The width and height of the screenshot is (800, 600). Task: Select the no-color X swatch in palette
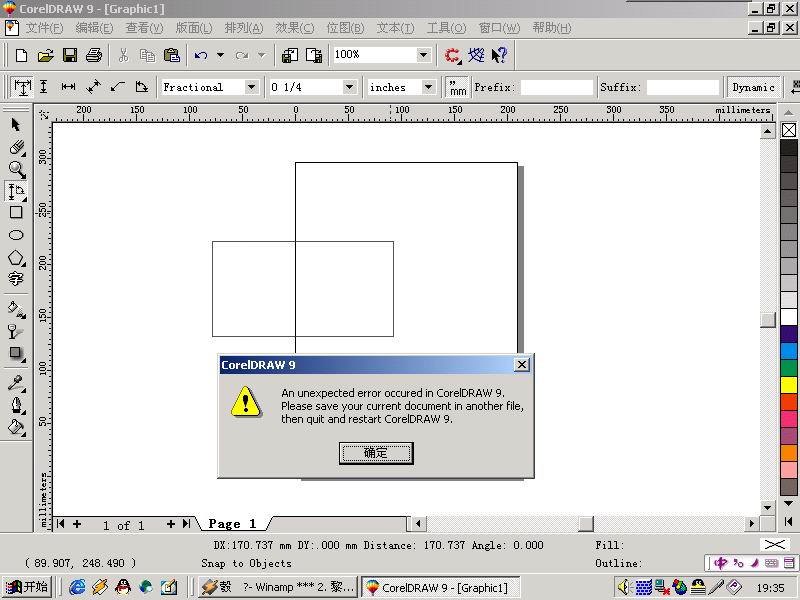789,130
